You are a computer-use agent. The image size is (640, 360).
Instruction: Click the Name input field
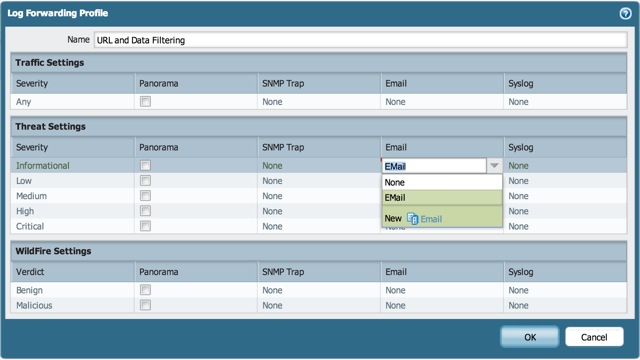coord(360,40)
